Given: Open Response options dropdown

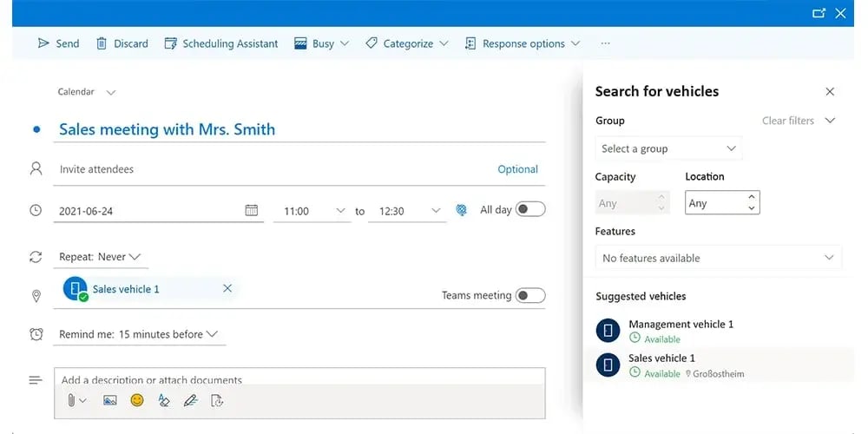Looking at the screenshot, I should (523, 43).
